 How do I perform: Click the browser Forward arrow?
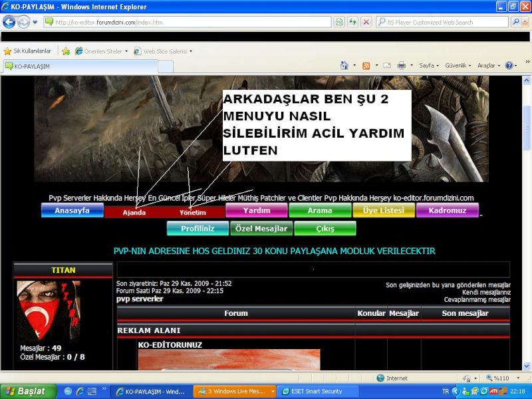[x=23, y=23]
